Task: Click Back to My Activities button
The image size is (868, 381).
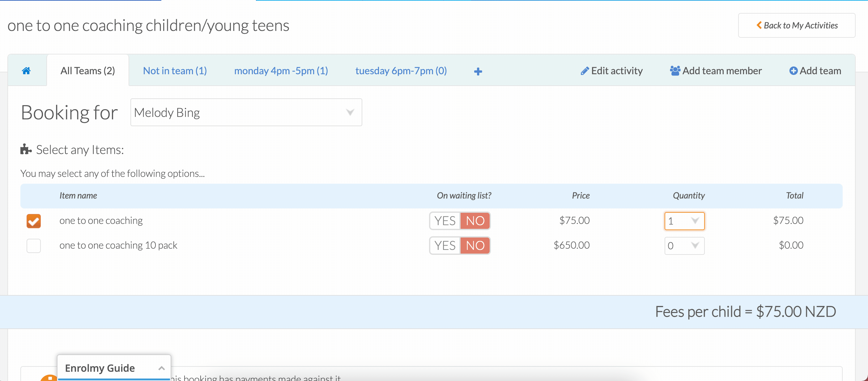Action: pos(797,25)
